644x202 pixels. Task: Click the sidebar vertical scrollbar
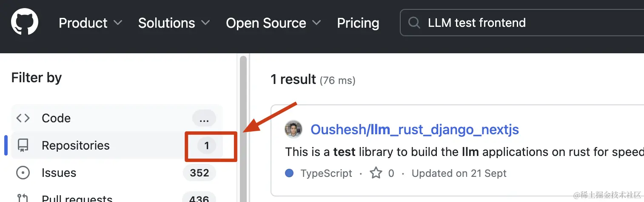pos(243,128)
